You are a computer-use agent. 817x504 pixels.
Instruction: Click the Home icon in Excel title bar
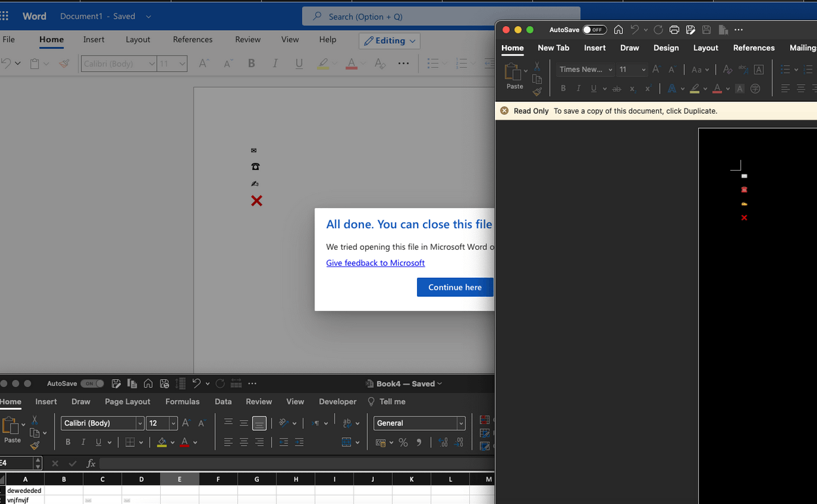coord(148,384)
